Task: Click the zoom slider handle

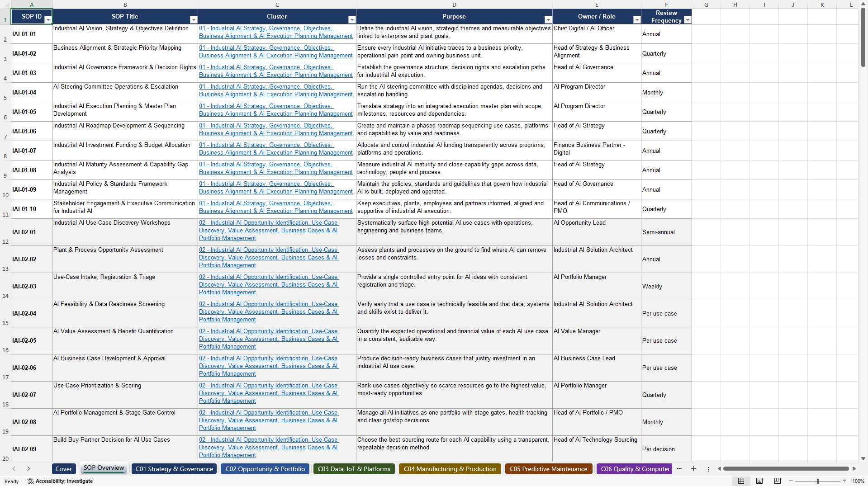Action: [818, 481]
